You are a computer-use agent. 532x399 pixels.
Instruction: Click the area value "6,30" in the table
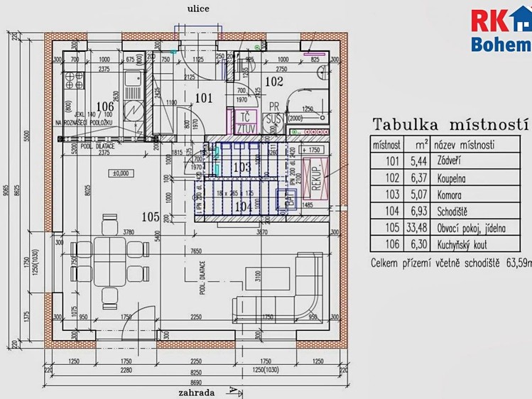418,244
